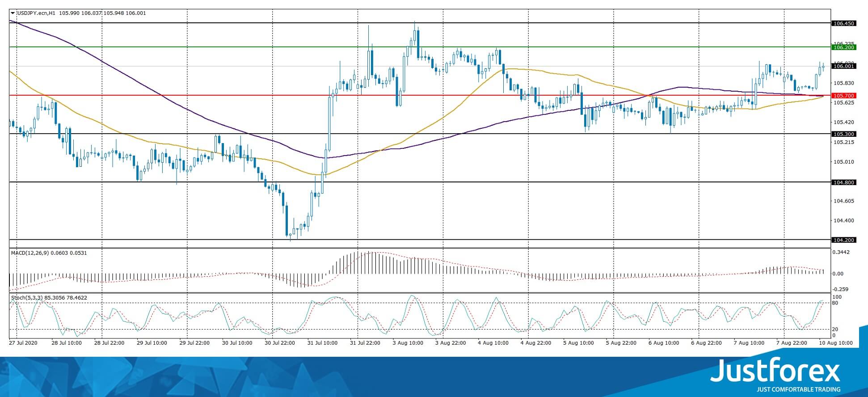Select the 4 Aug 10:00 time label
868x397 pixels.
[x=493, y=343]
